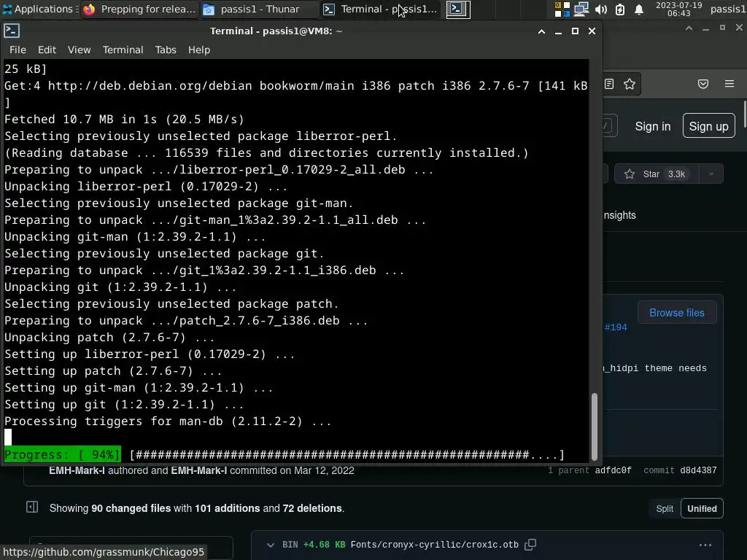Open parent commit adfdc0f link
This screenshot has width=747, height=560.
613,470
